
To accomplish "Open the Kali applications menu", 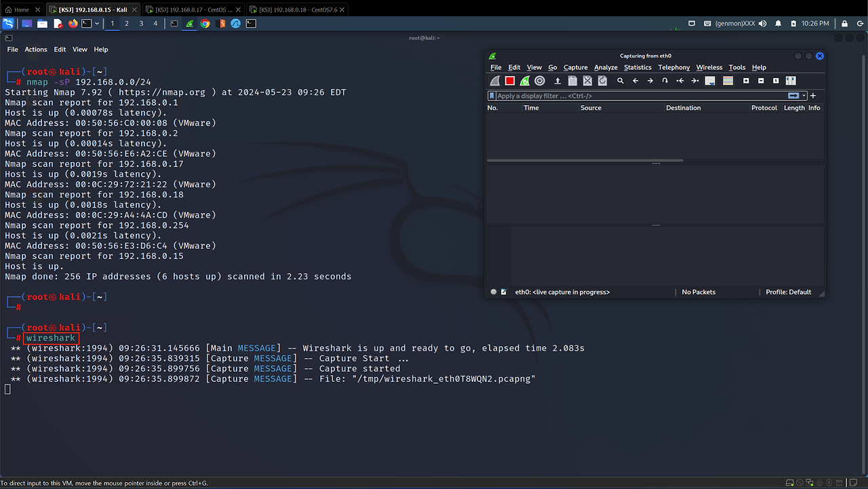I will 8,23.
